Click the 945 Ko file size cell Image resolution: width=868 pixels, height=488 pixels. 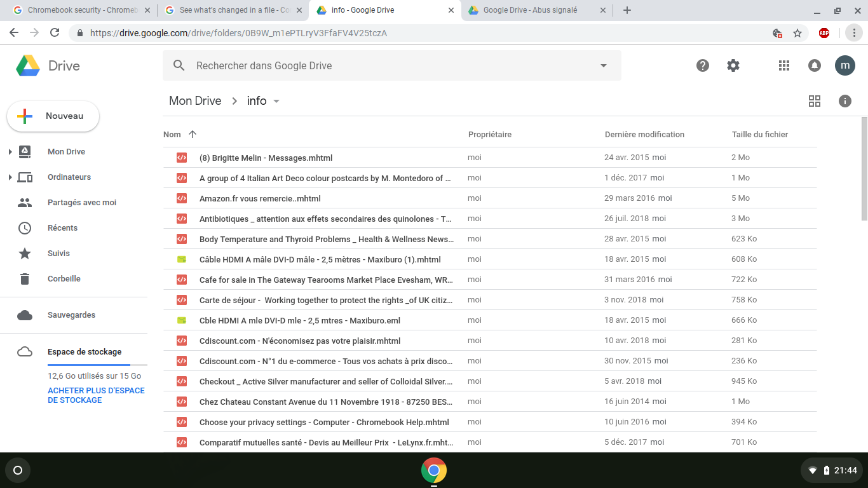coord(744,381)
